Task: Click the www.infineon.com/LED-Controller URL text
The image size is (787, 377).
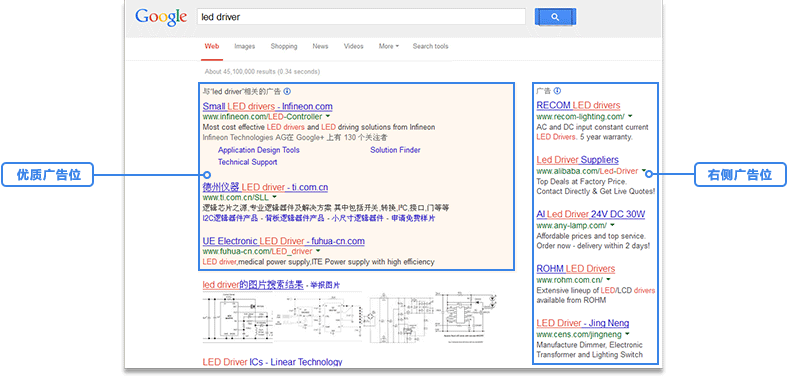Action: coord(263,116)
